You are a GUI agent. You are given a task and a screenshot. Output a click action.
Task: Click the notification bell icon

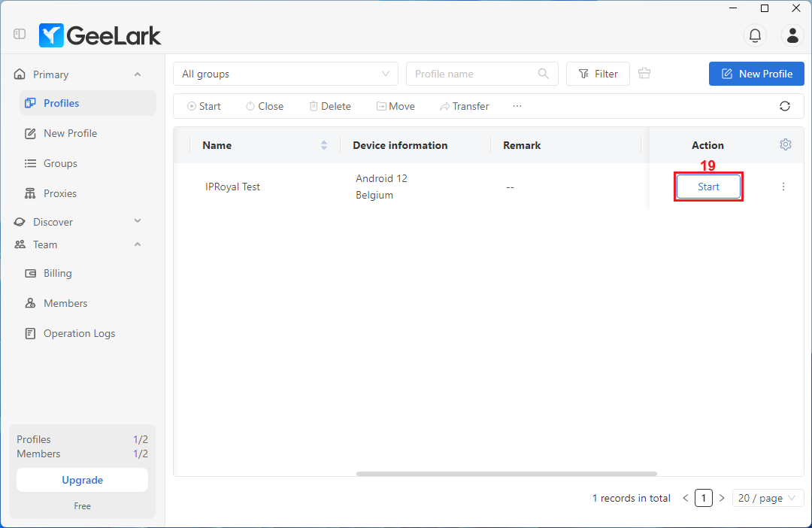coord(755,35)
